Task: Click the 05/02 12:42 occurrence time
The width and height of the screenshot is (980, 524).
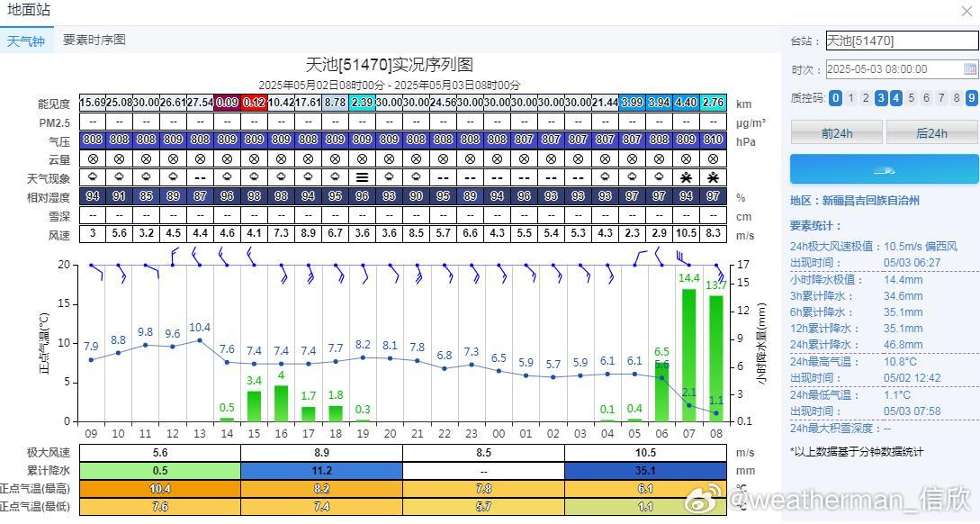Action: (x=912, y=377)
